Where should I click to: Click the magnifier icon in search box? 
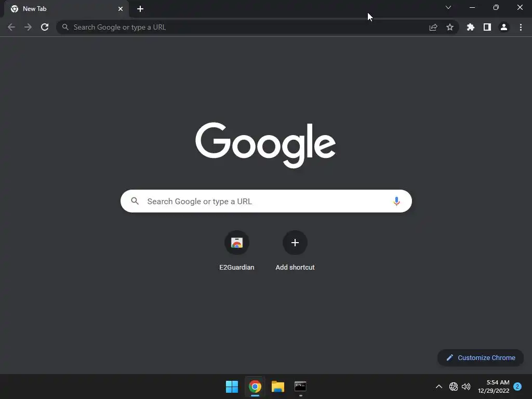pos(135,201)
